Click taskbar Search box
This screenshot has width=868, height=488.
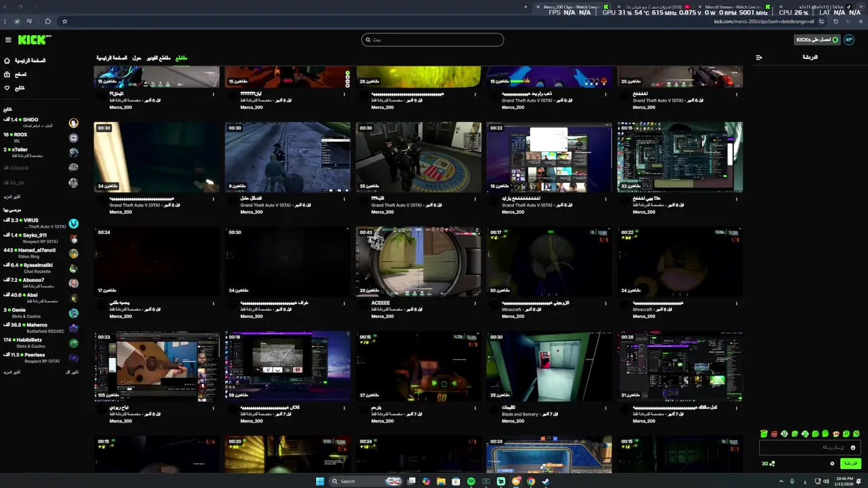366,481
